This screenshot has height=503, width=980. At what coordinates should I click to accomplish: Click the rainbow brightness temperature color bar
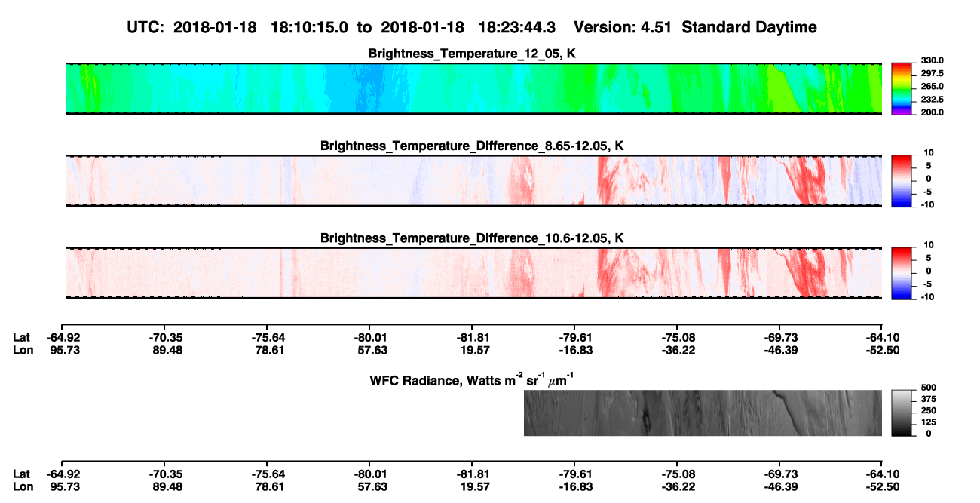click(x=902, y=88)
